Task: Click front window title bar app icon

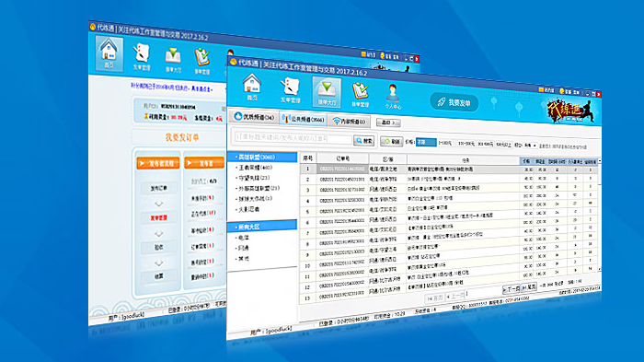Action: (x=234, y=62)
